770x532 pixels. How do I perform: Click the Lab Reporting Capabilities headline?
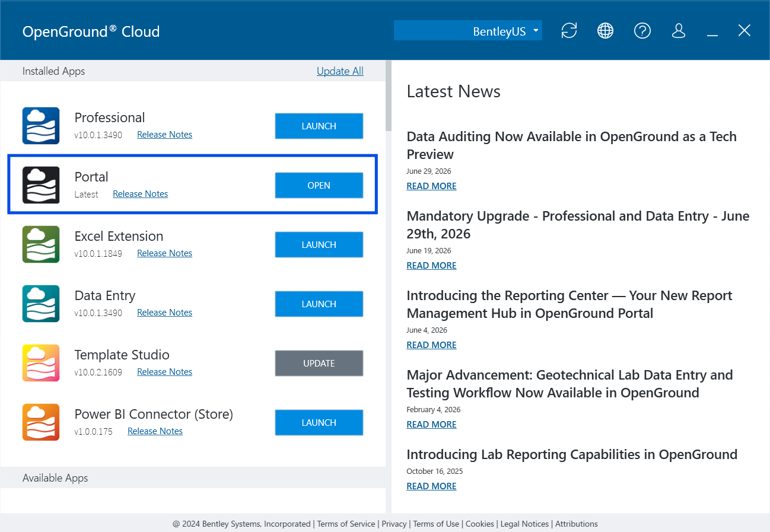tap(572, 454)
